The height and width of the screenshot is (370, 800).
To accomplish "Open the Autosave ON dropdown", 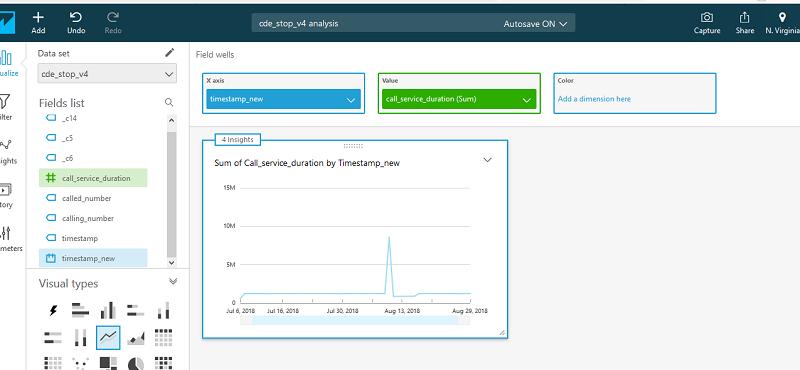I will [x=535, y=23].
